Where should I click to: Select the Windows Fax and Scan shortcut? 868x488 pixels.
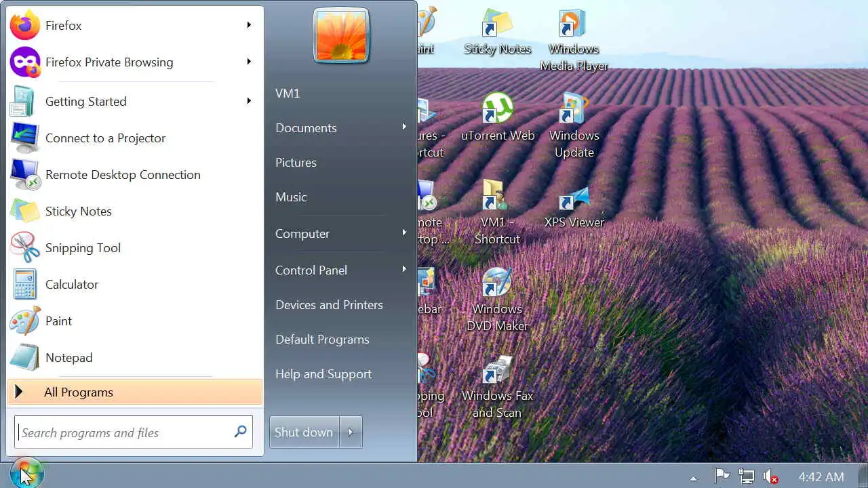[x=497, y=386]
